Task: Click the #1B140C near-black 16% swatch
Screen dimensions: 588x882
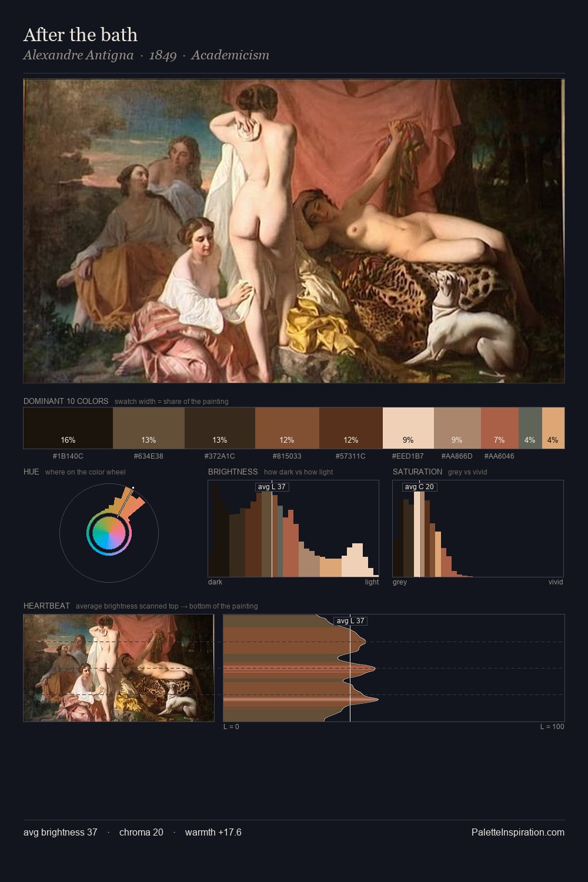Action: [x=68, y=428]
